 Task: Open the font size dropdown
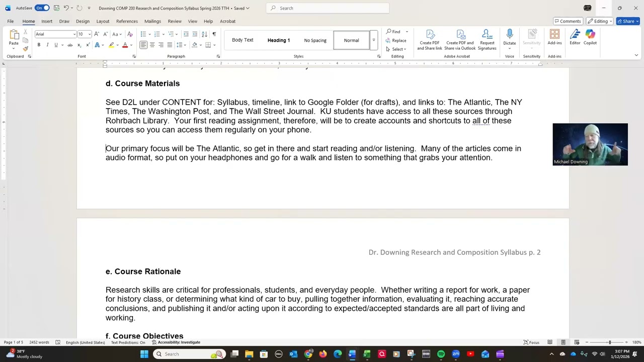pyautogui.click(x=90, y=34)
